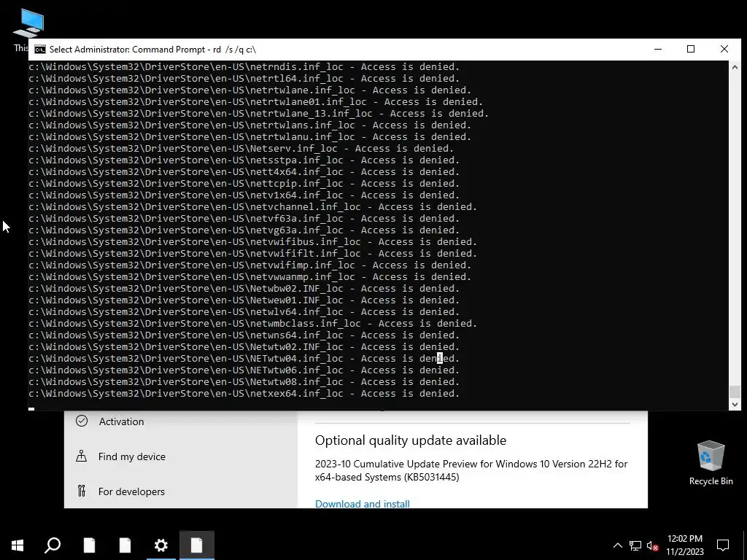Viewport: 747px width, 560px height.
Task: Open clock showing 12:02 PM
Action: point(684,539)
